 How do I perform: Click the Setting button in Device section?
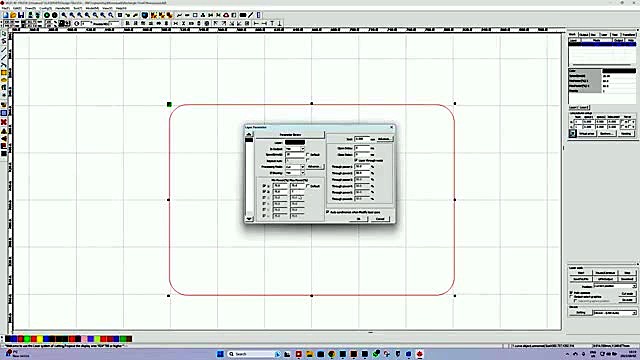580,313
